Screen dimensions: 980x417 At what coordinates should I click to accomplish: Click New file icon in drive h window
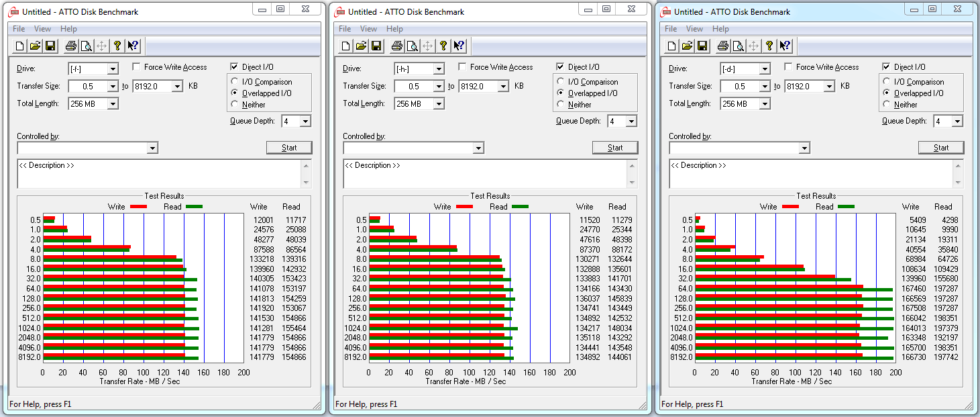click(x=345, y=46)
